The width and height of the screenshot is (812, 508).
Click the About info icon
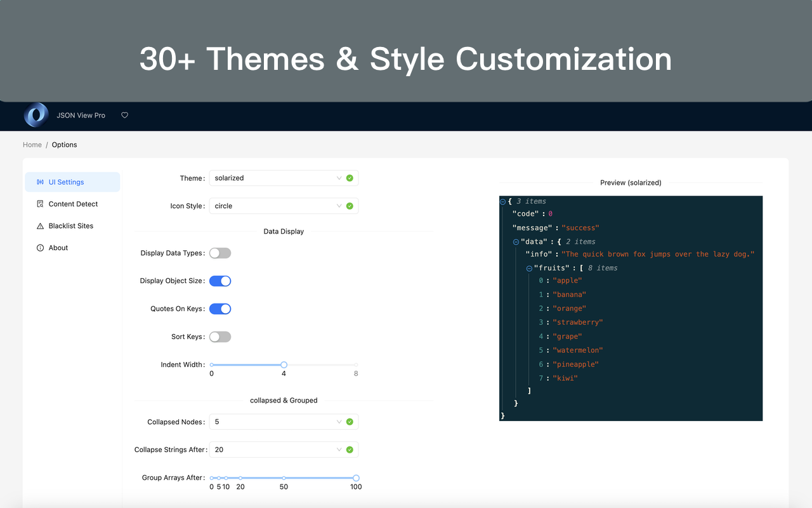click(39, 248)
